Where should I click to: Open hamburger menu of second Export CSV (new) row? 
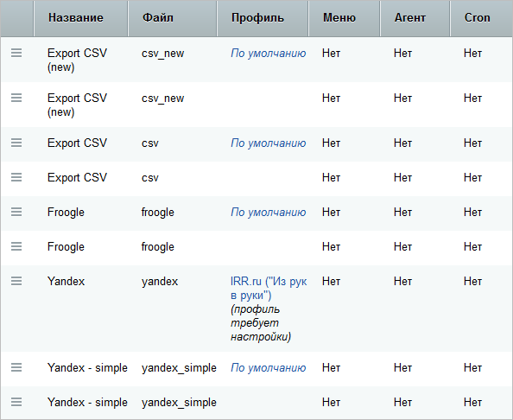16,98
